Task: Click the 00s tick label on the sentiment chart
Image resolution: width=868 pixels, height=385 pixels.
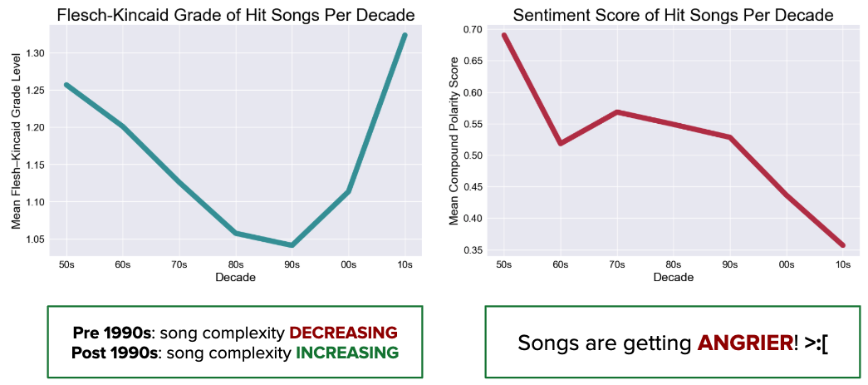Action: pos(786,264)
